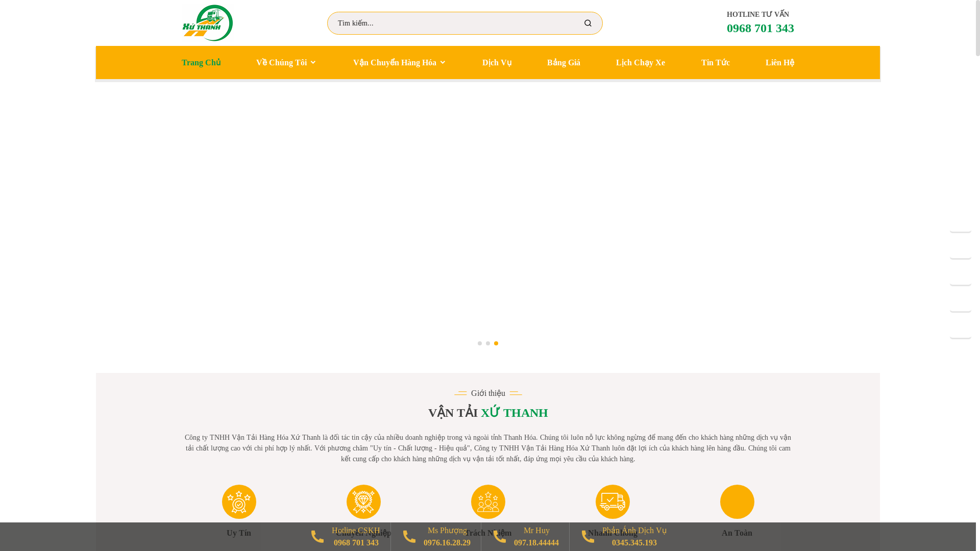
Task: Click the page vertical scrollbar thumb
Action: pyautogui.click(x=978, y=28)
